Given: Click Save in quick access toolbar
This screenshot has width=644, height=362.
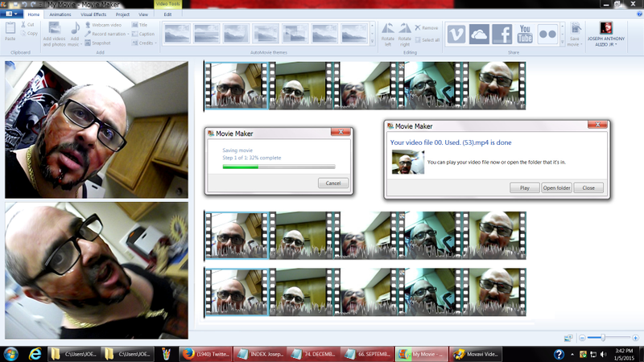Looking at the screenshot, I should pyautogui.click(x=15, y=5).
